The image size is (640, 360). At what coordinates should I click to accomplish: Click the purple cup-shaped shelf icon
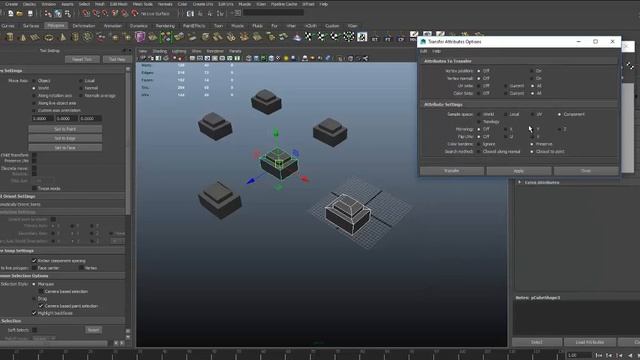click(140, 37)
